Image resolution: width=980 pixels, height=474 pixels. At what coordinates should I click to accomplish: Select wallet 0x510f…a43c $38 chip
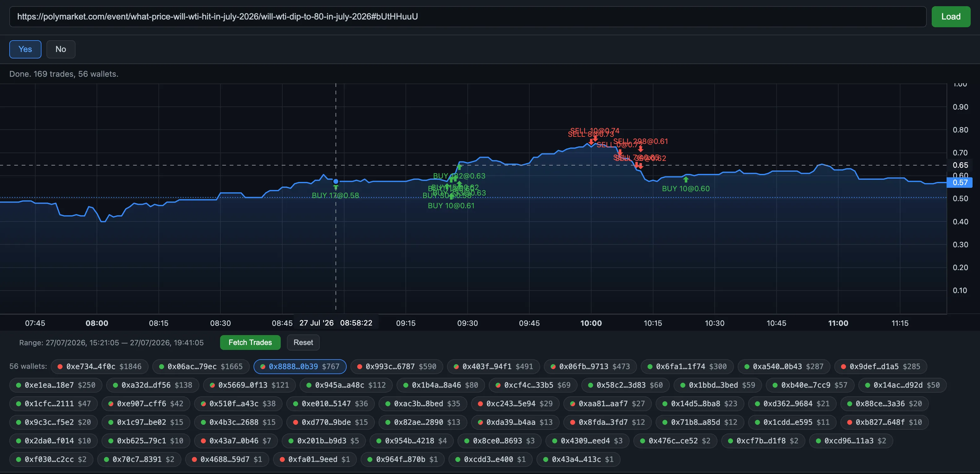tap(238, 404)
